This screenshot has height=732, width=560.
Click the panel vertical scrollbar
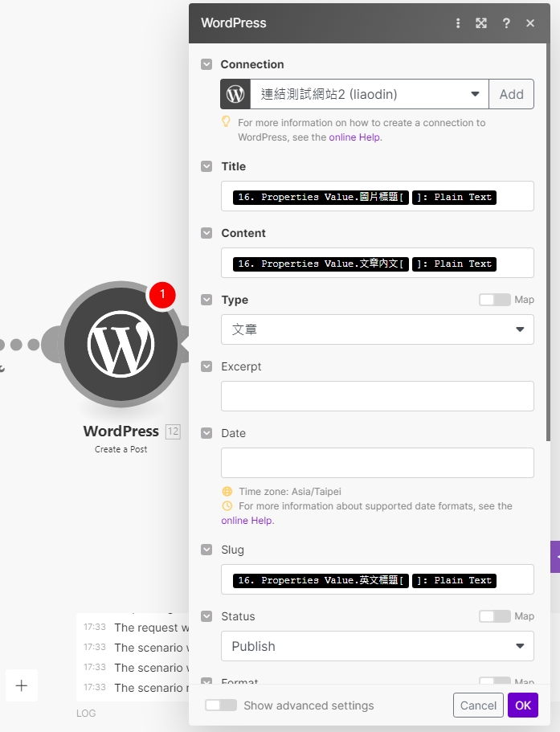(548, 242)
